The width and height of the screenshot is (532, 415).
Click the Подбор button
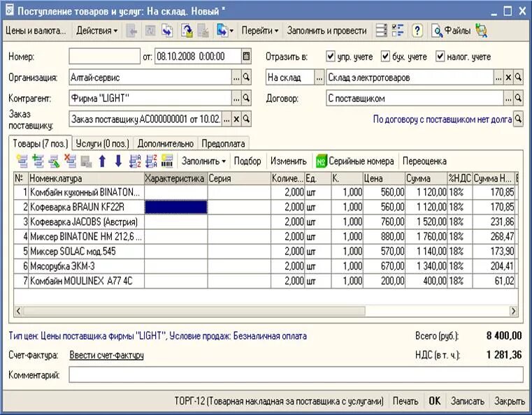point(247,161)
